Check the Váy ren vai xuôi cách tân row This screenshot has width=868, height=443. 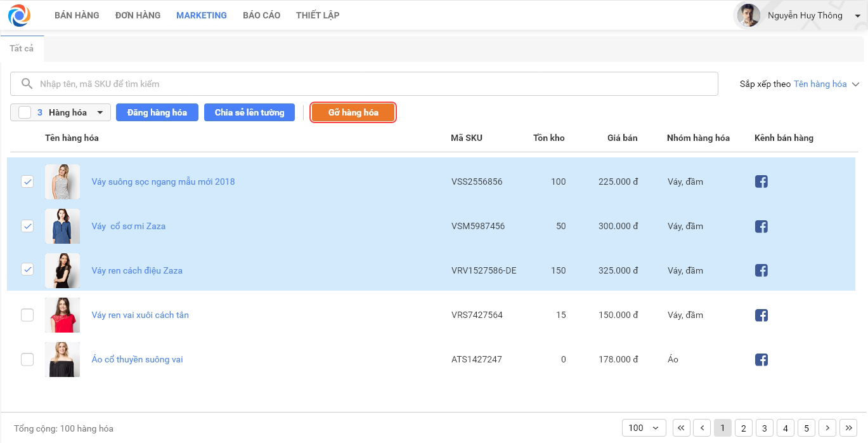[27, 315]
